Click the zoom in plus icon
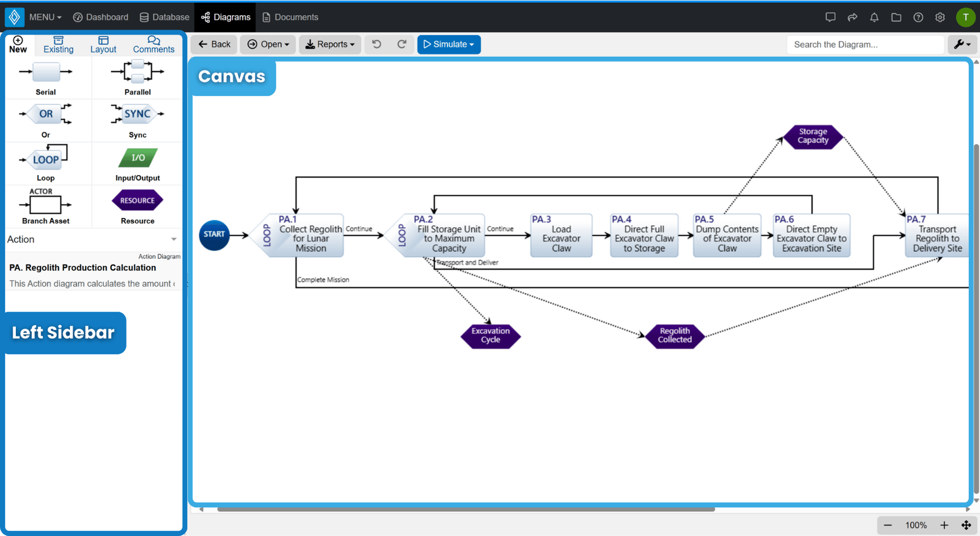The height and width of the screenshot is (536, 980). tap(944, 525)
